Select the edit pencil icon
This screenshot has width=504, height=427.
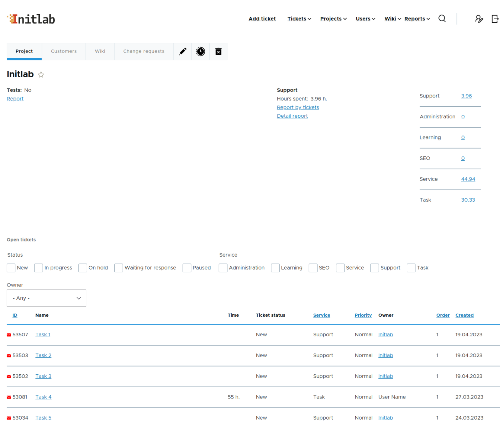[x=183, y=51]
